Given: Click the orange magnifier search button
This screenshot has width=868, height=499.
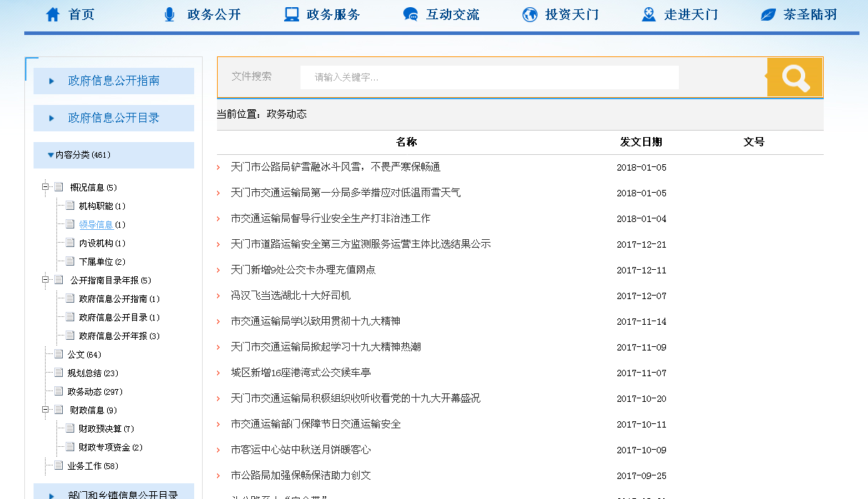Looking at the screenshot, I should [x=794, y=77].
